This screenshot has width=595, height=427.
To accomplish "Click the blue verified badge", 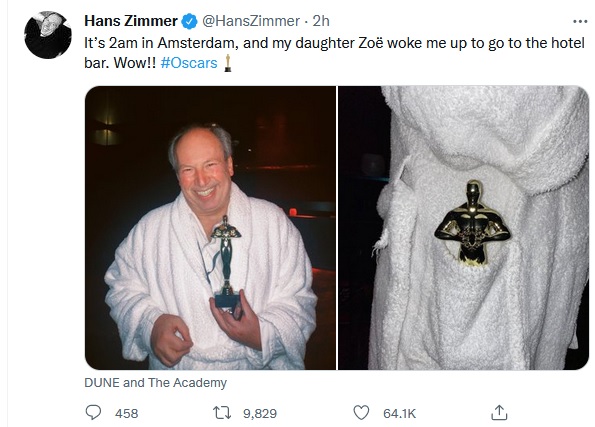I will (189, 21).
